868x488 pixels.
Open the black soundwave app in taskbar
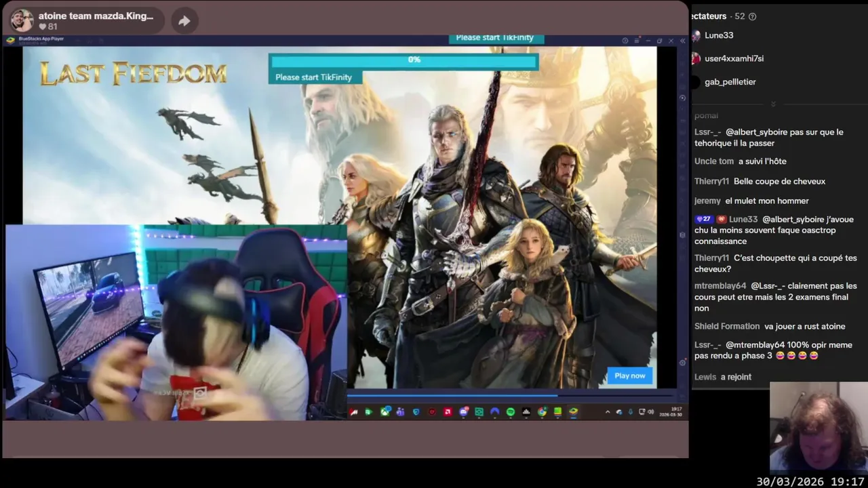(x=526, y=412)
